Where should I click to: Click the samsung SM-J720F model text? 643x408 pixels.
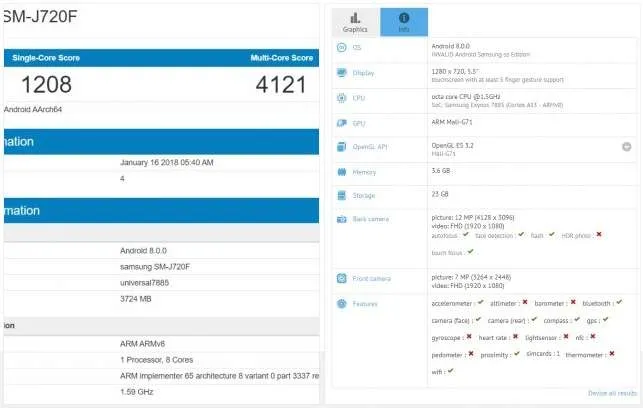pyautogui.click(x=155, y=267)
